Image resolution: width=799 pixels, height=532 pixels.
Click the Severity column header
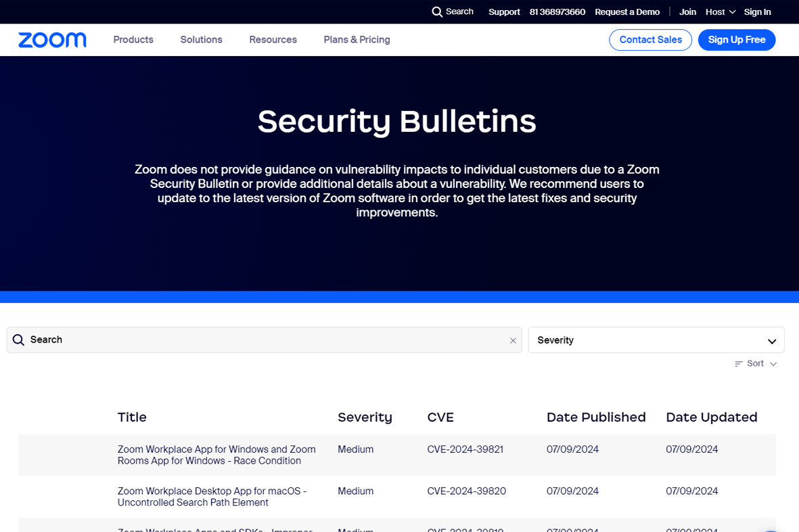(x=365, y=418)
